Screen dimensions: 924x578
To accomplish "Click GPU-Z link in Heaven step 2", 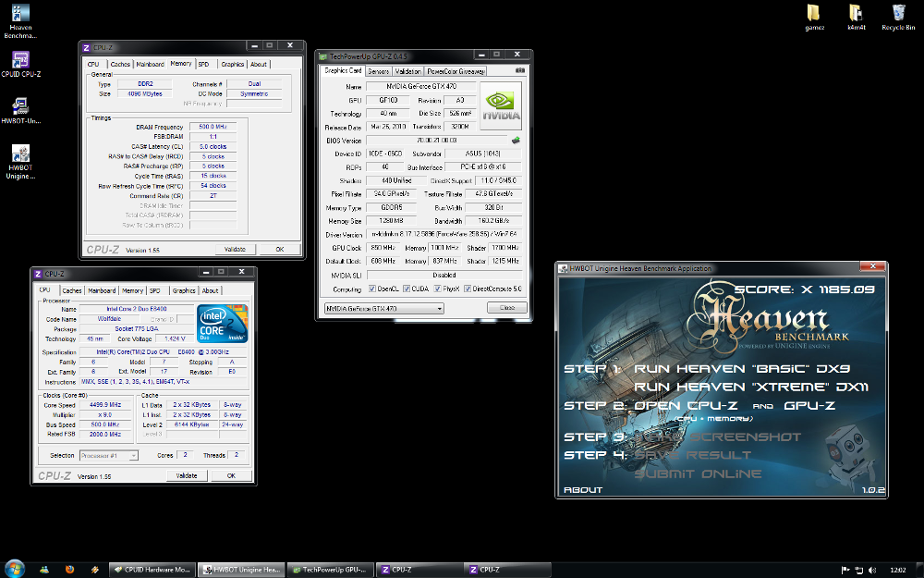I will tap(809, 406).
